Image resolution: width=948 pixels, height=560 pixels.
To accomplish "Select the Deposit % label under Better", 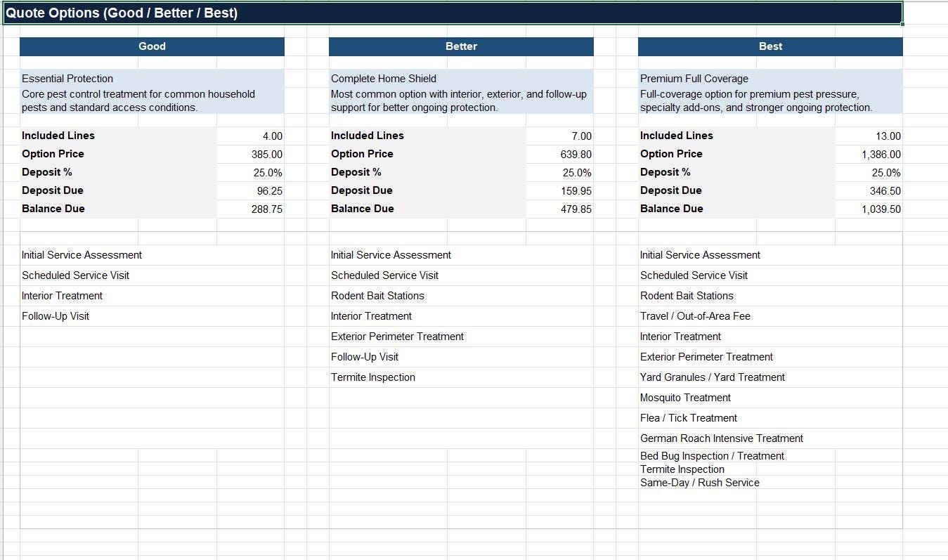I will [x=427, y=172].
